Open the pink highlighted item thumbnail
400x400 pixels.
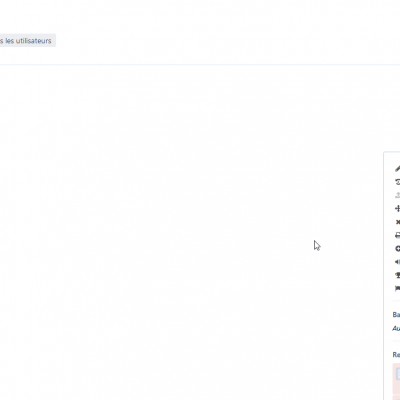point(398,374)
